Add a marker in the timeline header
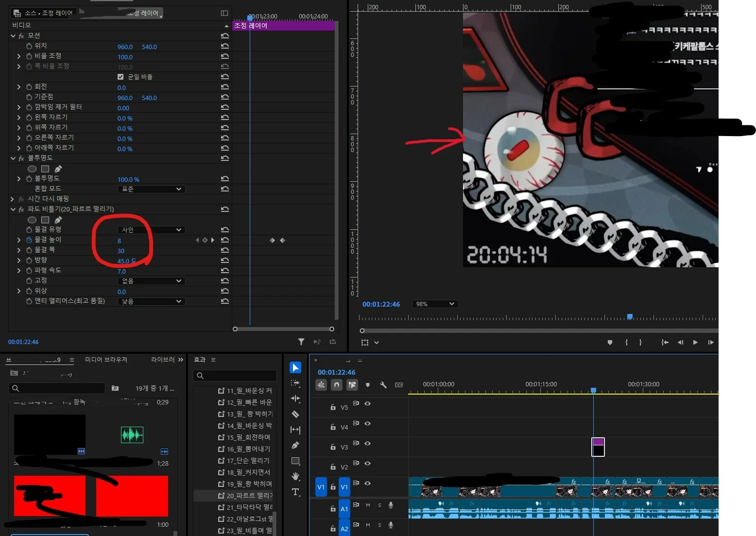 (368, 385)
